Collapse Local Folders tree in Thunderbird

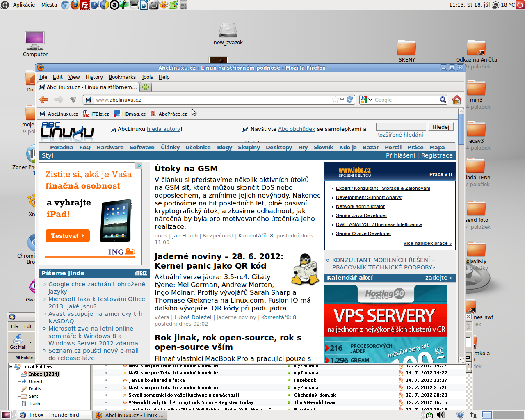point(11,366)
